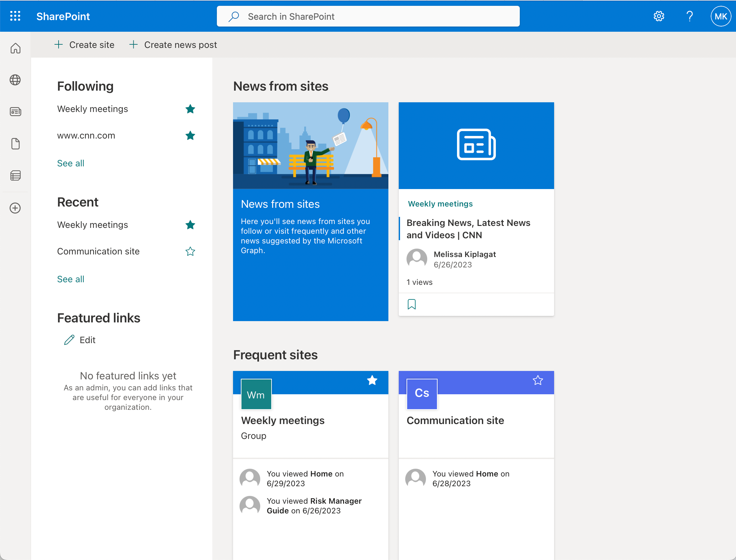Click the plus icon next to Create site
This screenshot has width=736, height=560.
point(59,44)
